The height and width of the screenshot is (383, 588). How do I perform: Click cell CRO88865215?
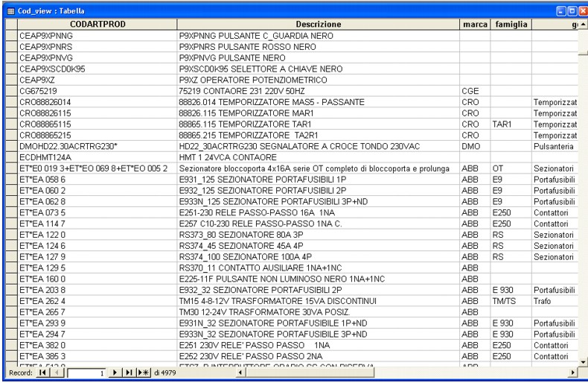pos(98,135)
